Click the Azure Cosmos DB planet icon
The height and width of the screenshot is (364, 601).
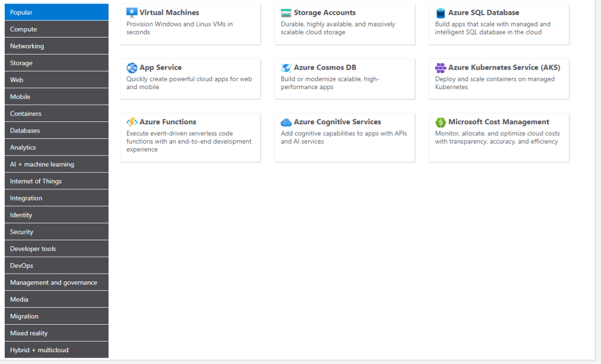286,68
